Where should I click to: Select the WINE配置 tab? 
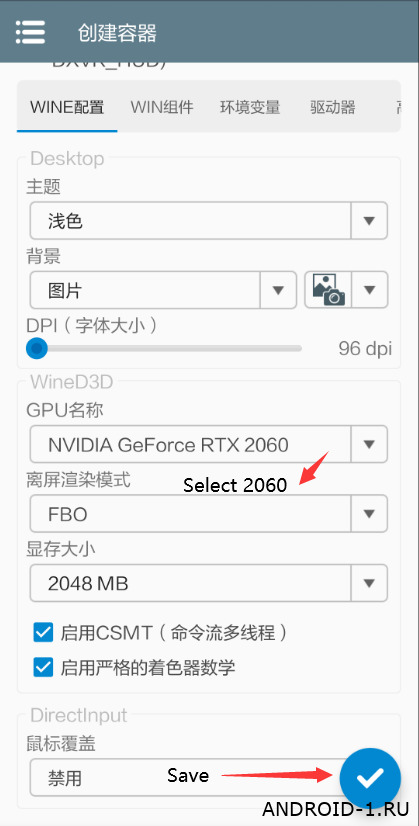pyautogui.click(x=67, y=107)
